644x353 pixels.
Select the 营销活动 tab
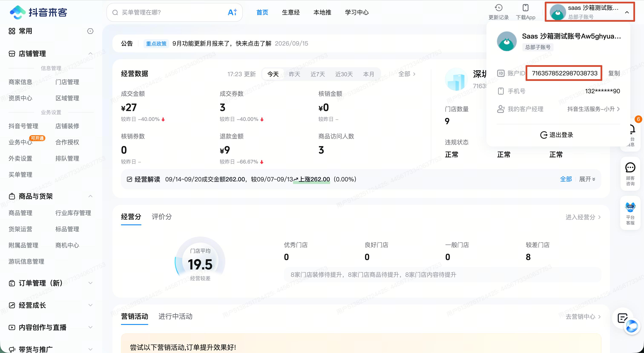click(135, 316)
